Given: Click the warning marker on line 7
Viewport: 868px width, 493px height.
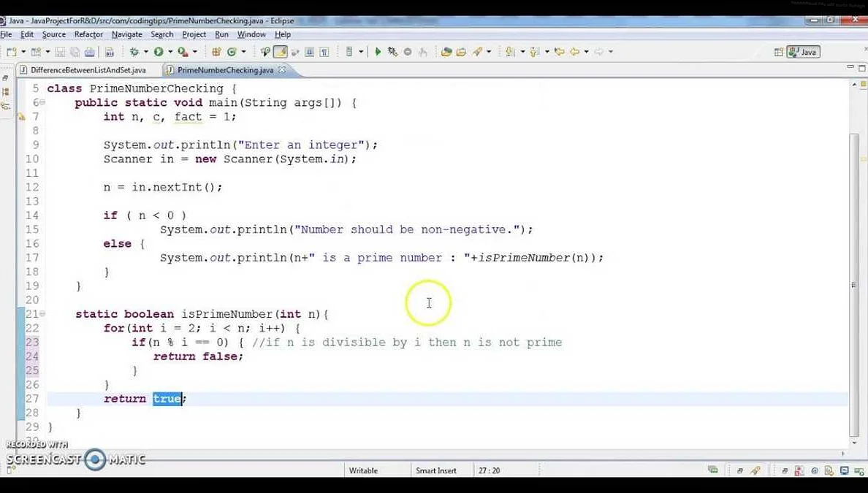Looking at the screenshot, I should (20, 117).
